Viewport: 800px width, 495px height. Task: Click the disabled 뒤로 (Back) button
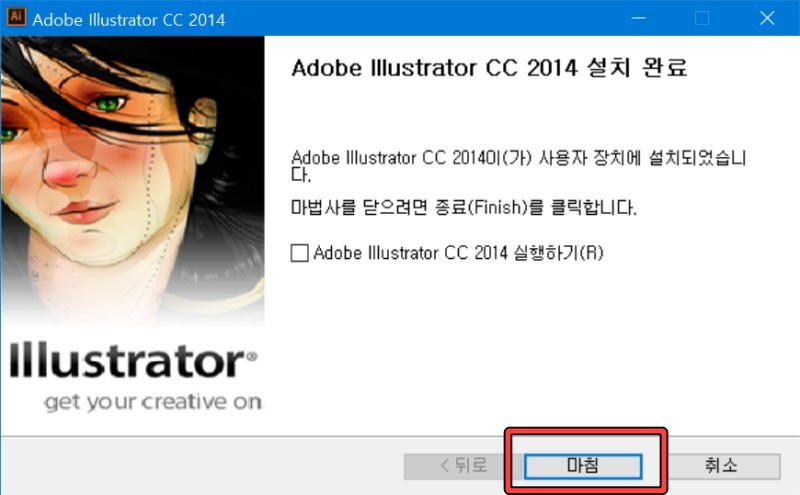(463, 466)
